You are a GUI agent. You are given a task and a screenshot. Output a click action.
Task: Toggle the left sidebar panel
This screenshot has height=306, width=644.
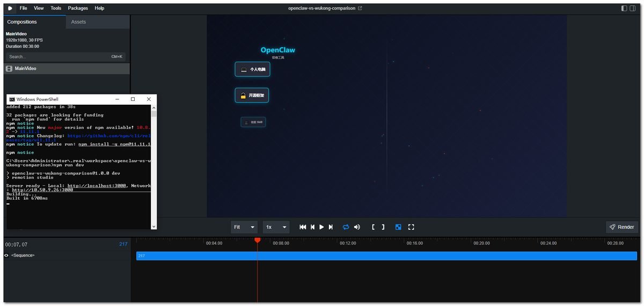pos(624,8)
